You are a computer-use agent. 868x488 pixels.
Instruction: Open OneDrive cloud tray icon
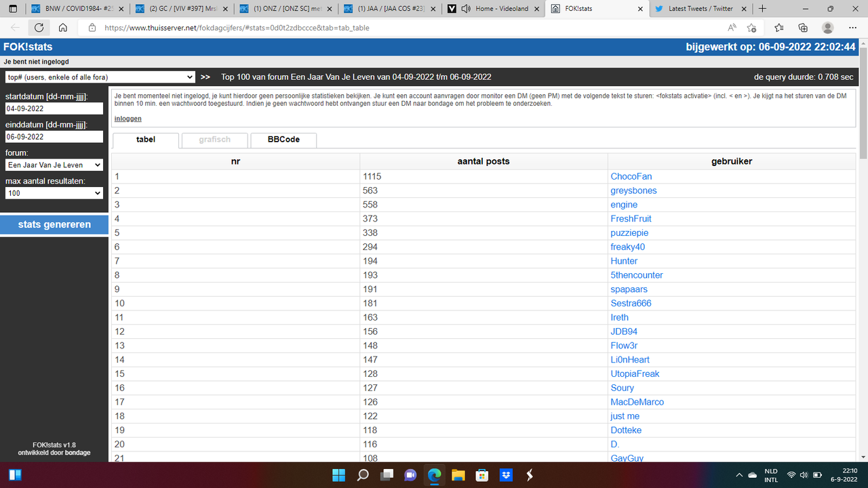point(753,474)
